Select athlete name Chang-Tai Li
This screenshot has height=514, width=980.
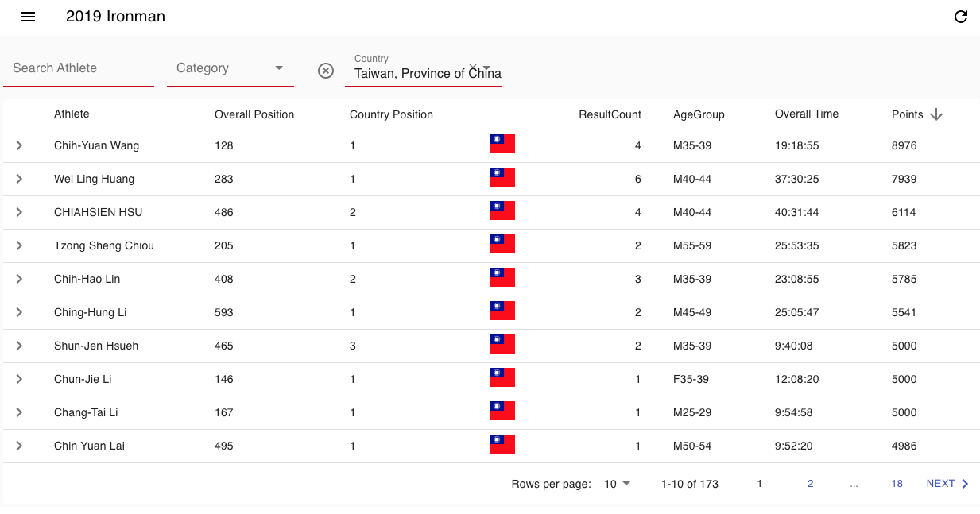[86, 412]
